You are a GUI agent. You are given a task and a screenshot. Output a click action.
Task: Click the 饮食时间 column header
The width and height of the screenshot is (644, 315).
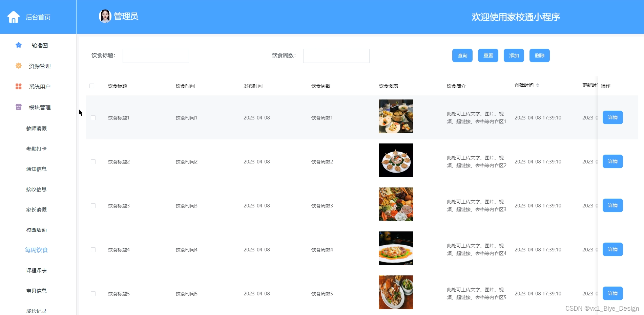coord(185,86)
